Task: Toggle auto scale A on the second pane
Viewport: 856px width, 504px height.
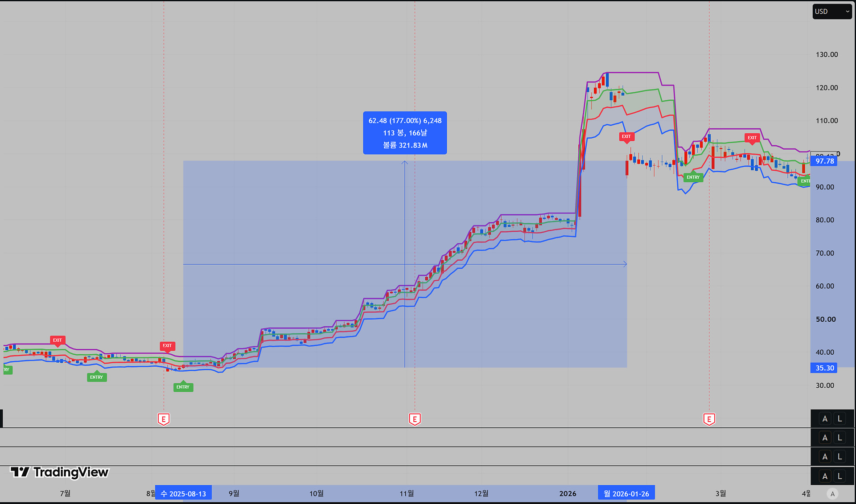Action: pyautogui.click(x=825, y=438)
